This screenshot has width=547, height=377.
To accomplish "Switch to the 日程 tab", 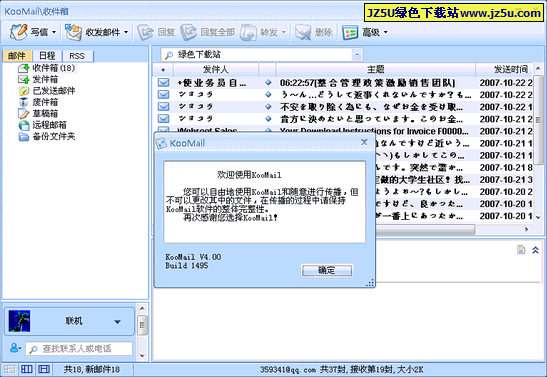I will (x=47, y=56).
